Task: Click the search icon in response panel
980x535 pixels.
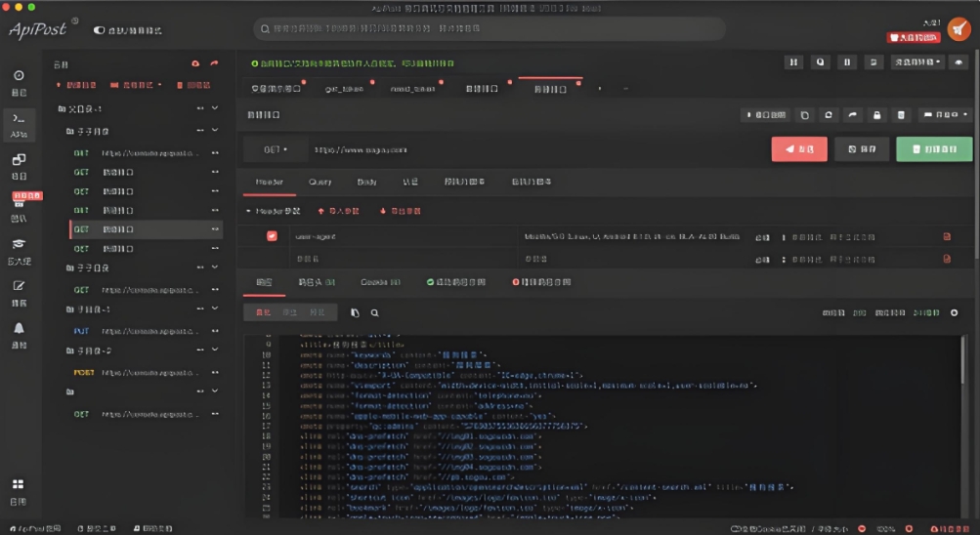Action: [x=374, y=313]
